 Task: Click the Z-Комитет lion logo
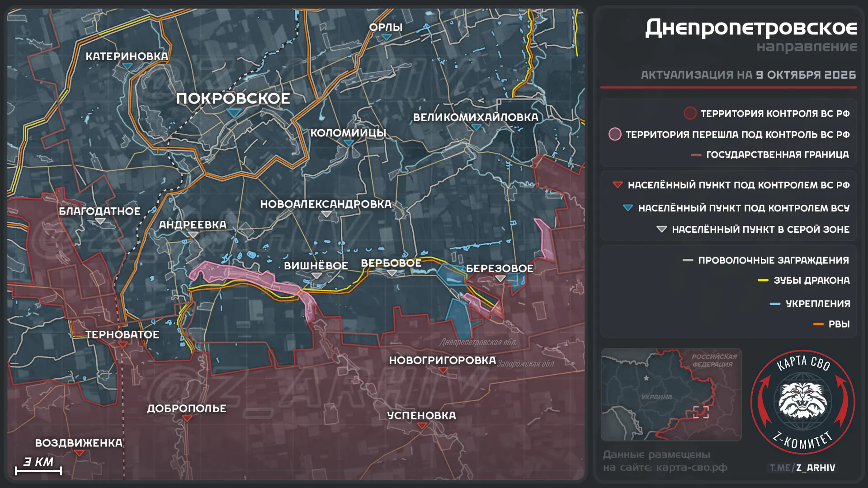point(802,401)
